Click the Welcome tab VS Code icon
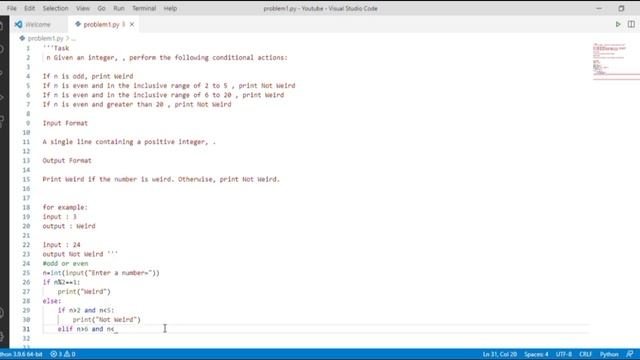 click(18, 24)
